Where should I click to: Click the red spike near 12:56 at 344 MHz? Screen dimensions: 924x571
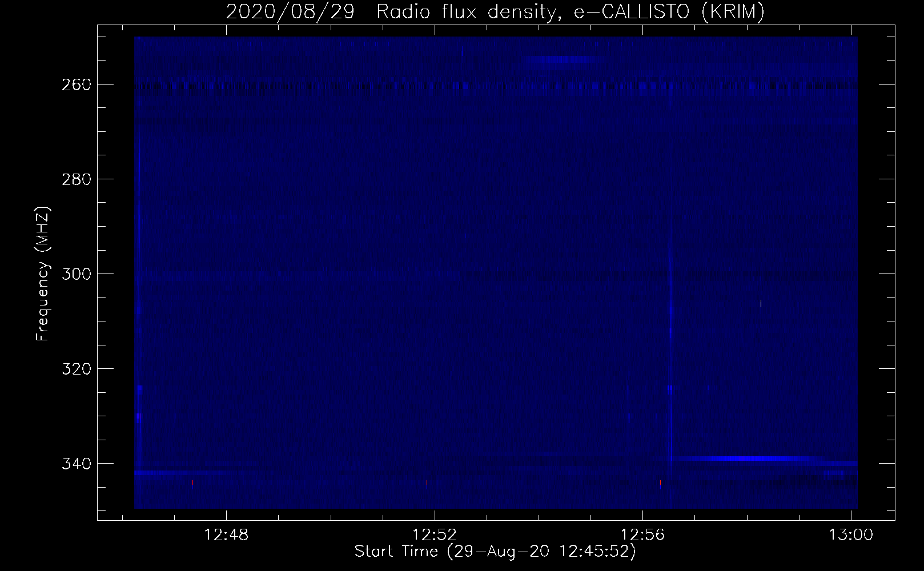click(x=660, y=483)
